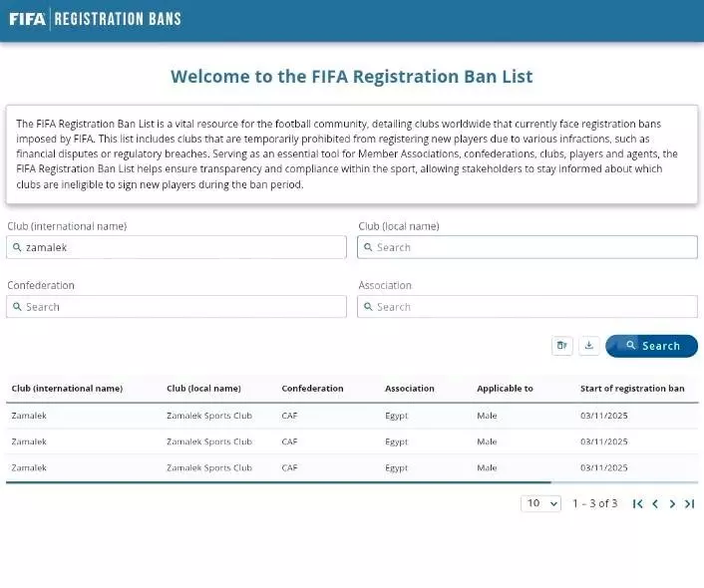
Task: Click the clear filters icon button
Action: [562, 346]
